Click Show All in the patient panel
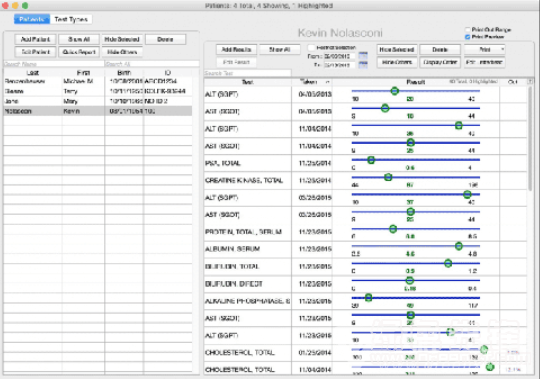Viewport: 540px width, 379px height. (79, 39)
